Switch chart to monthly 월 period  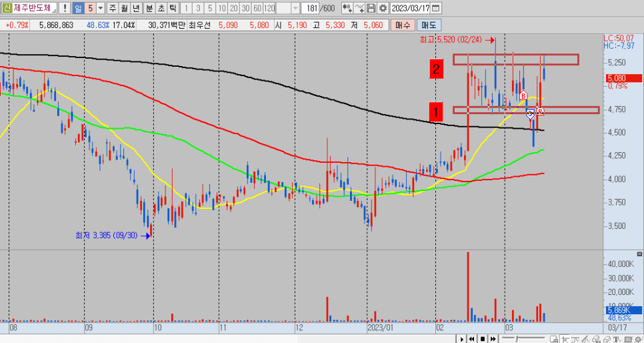pyautogui.click(x=125, y=8)
